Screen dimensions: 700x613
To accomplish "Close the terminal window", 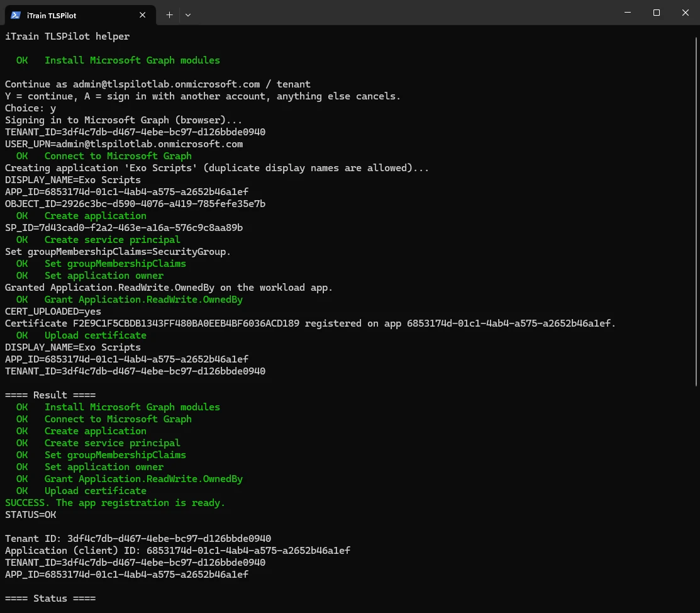I will (x=686, y=13).
